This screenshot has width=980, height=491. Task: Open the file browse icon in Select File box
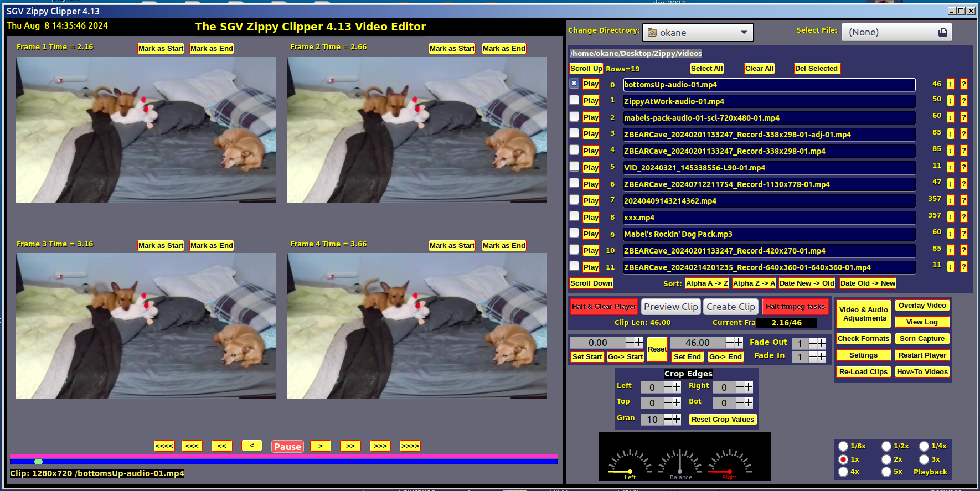point(943,32)
